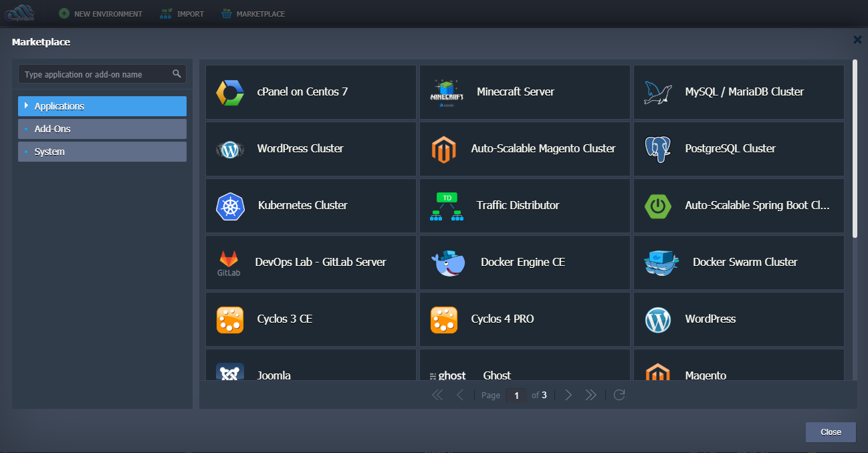Open the Ghost label
This screenshot has width=868, height=453.
coord(497,375)
